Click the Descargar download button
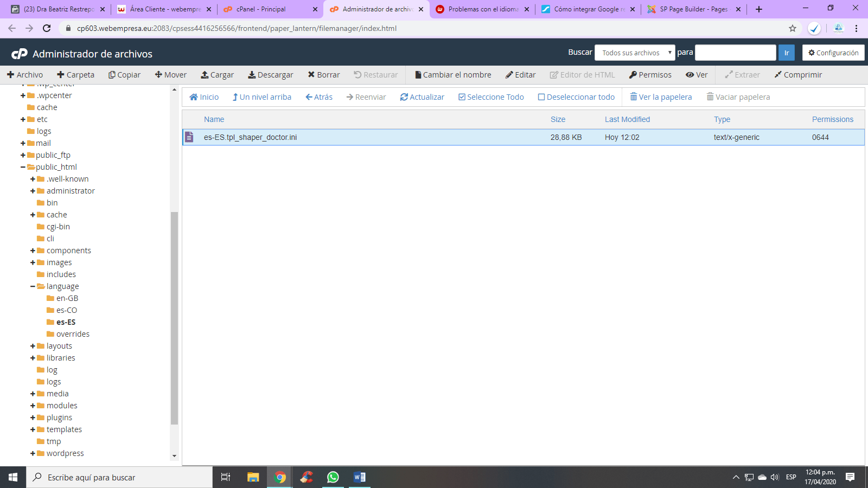 [270, 75]
